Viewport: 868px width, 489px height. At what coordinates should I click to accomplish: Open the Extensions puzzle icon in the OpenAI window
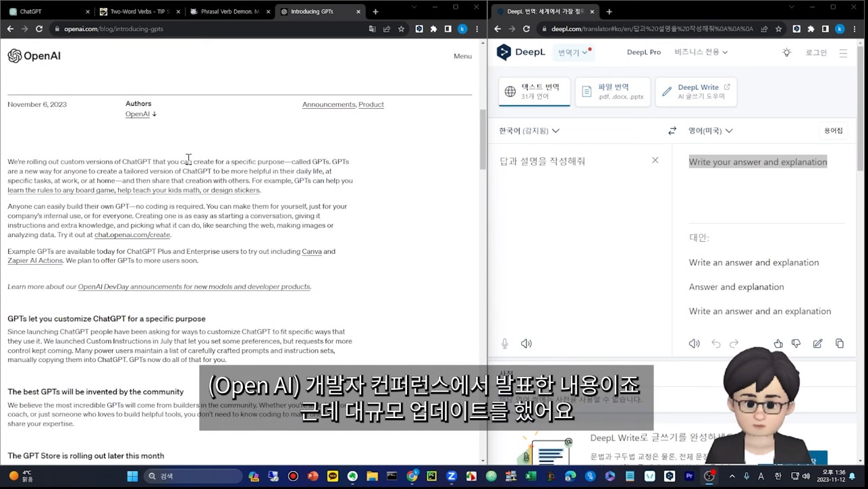433,29
